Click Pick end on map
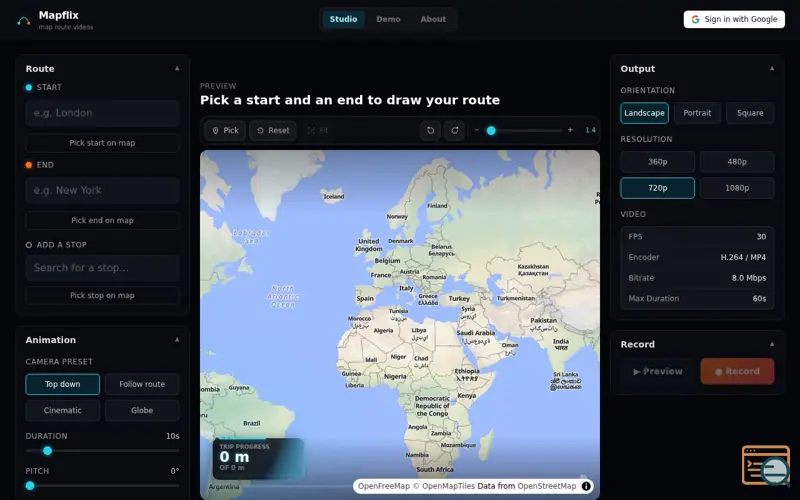The height and width of the screenshot is (500, 800). [103, 220]
